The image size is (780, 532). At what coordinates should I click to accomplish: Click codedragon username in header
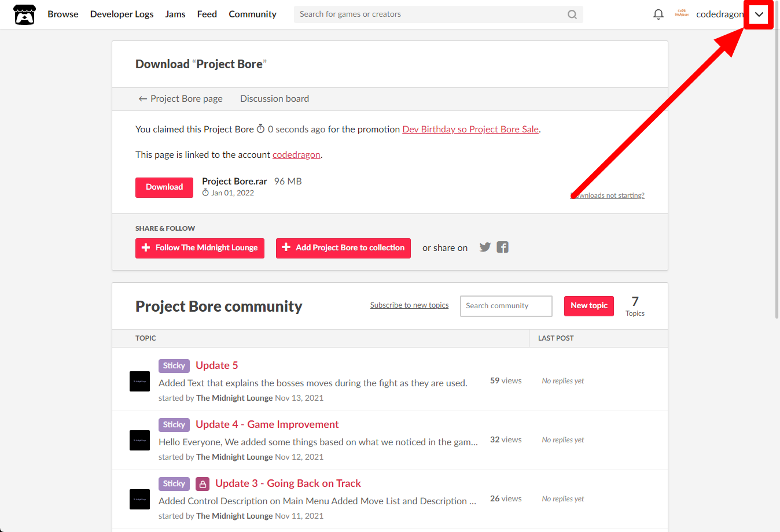pos(720,14)
